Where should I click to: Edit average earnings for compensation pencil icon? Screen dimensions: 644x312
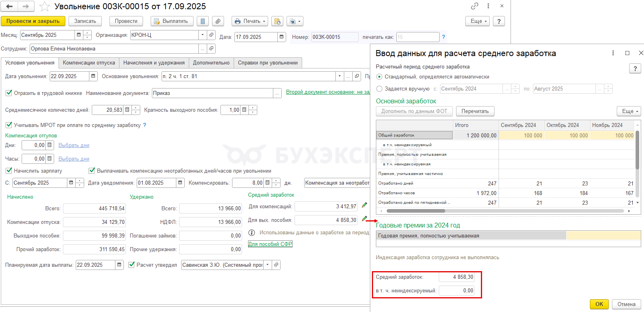coord(364,205)
